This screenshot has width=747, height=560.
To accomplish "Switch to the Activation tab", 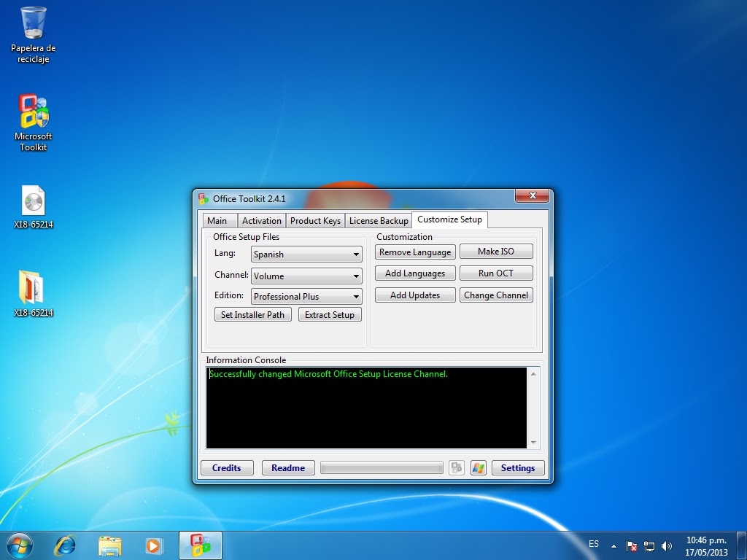I will (261, 220).
